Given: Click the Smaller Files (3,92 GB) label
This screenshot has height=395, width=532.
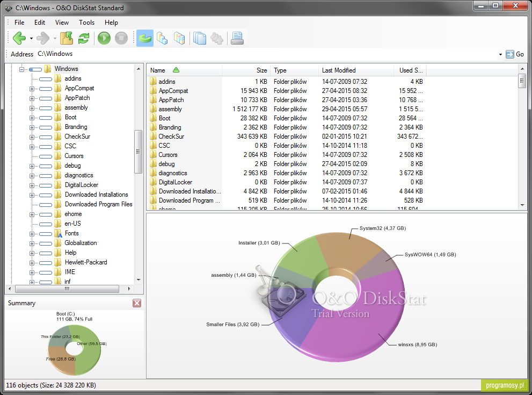Looking at the screenshot, I should tap(233, 325).
